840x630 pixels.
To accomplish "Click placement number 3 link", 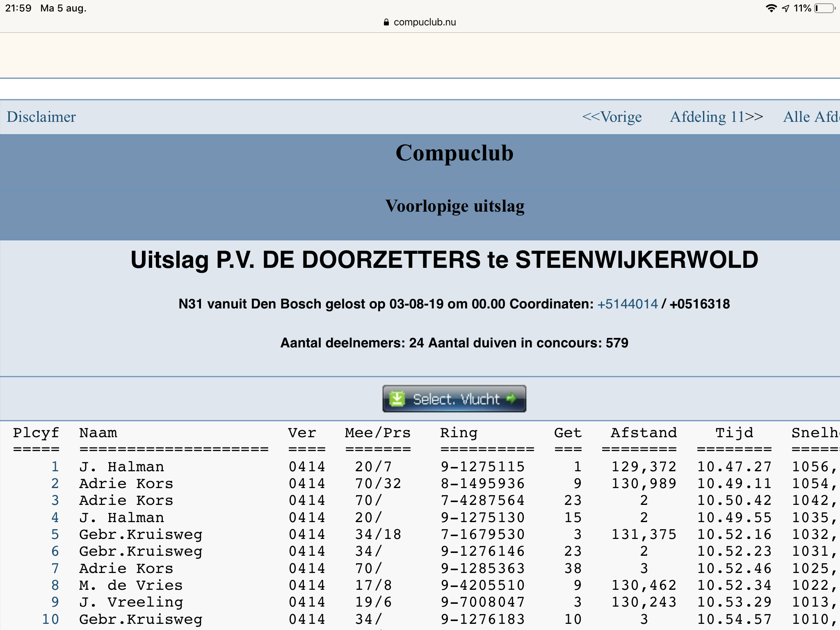I will pyautogui.click(x=55, y=500).
